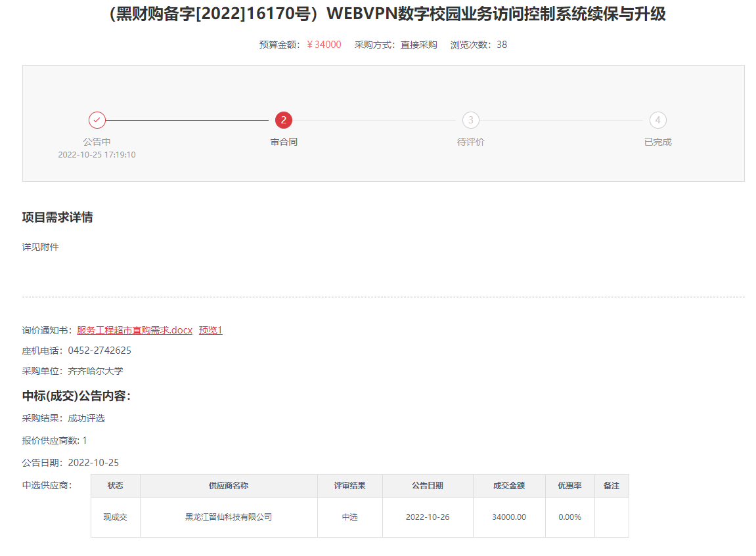Click the 中选 evaluation result cell

pyautogui.click(x=349, y=517)
